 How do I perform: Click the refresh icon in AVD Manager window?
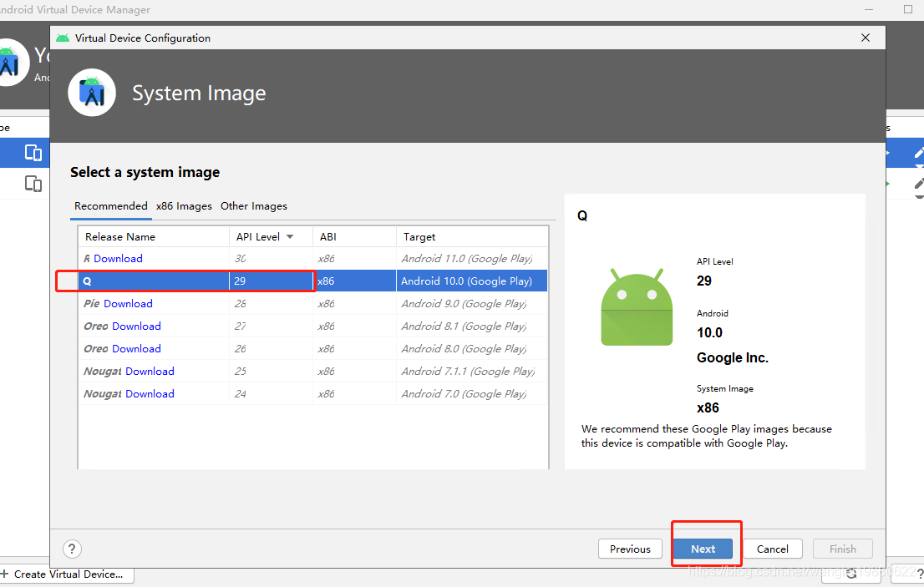tap(851, 573)
